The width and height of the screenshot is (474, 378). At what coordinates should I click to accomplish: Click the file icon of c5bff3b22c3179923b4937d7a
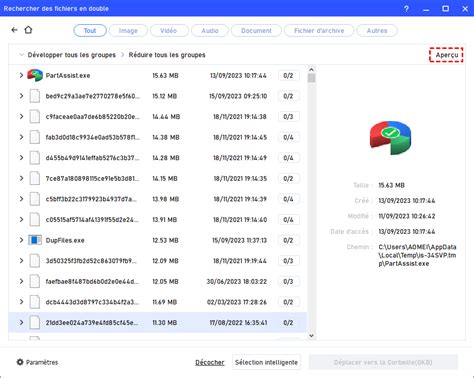[x=35, y=199]
